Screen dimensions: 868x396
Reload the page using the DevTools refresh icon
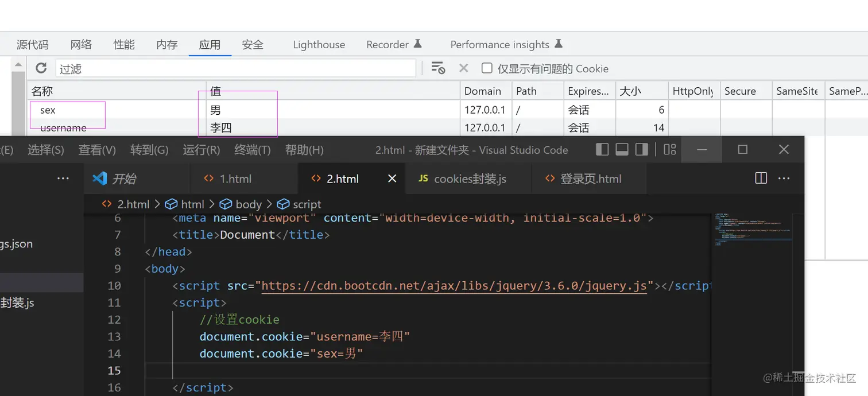coord(41,68)
